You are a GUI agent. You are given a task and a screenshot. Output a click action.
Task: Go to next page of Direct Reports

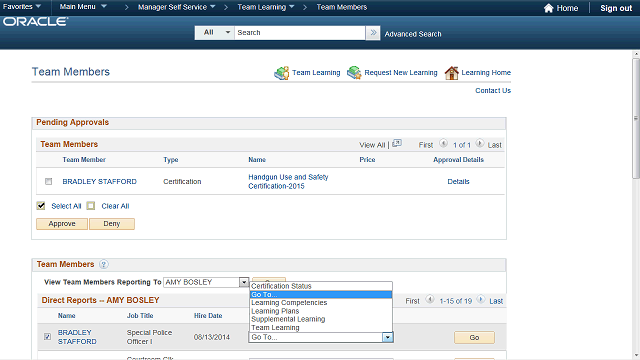(x=481, y=300)
